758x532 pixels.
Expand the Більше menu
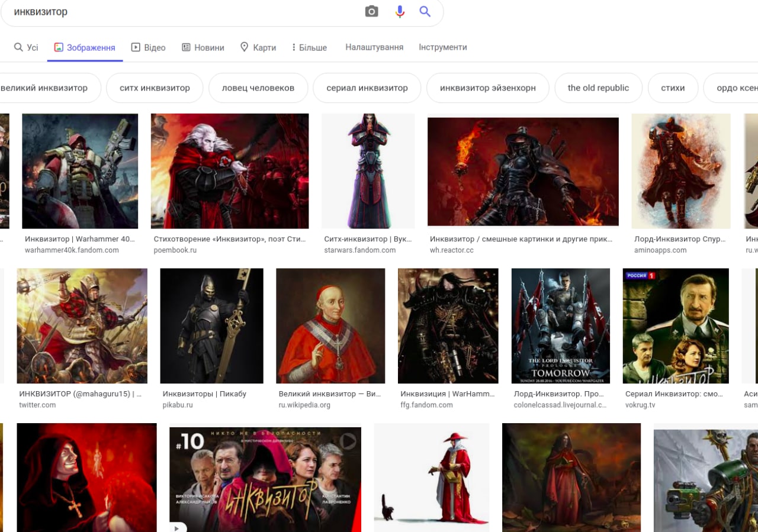(x=309, y=47)
